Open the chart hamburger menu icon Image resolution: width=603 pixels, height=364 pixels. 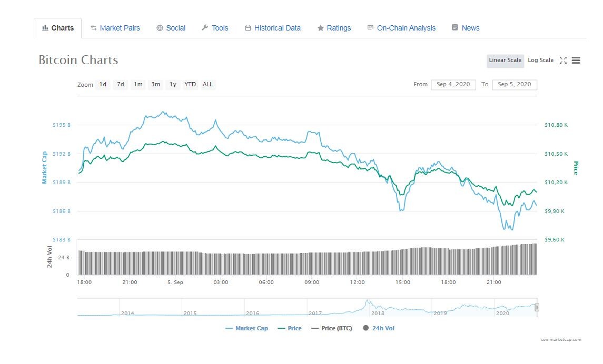[x=576, y=60]
